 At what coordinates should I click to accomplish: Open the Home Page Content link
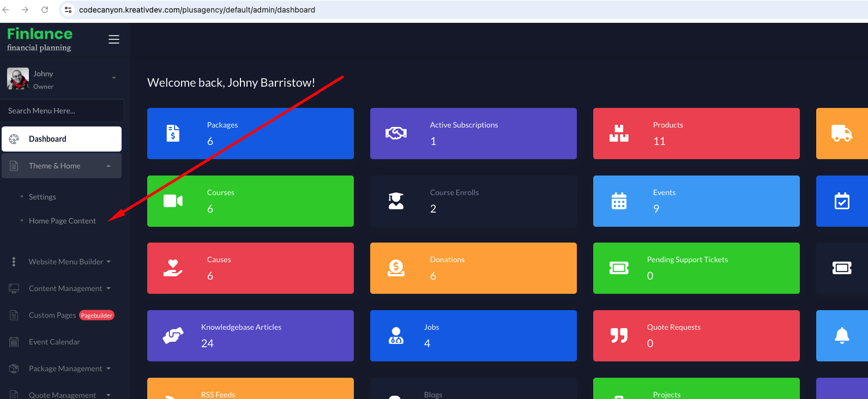(x=62, y=221)
